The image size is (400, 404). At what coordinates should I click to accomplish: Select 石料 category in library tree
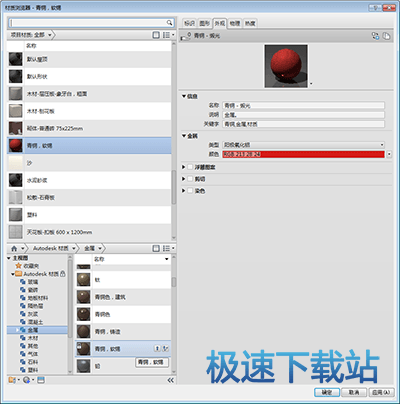(x=33, y=362)
